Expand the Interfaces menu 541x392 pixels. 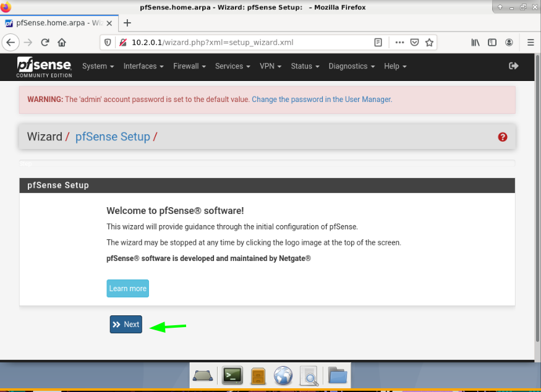click(x=143, y=66)
